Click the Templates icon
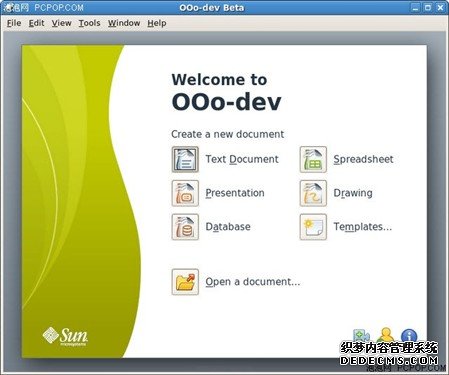This screenshot has width=449, height=375. [313, 227]
